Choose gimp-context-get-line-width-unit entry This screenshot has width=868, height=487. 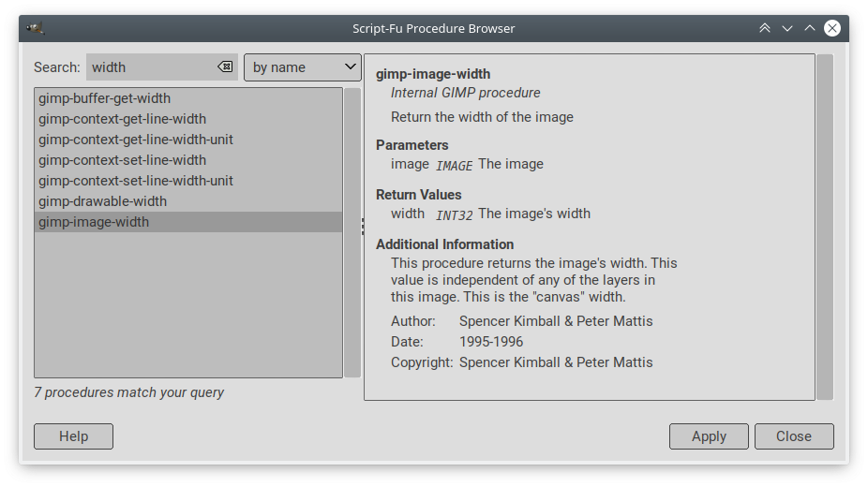point(136,140)
